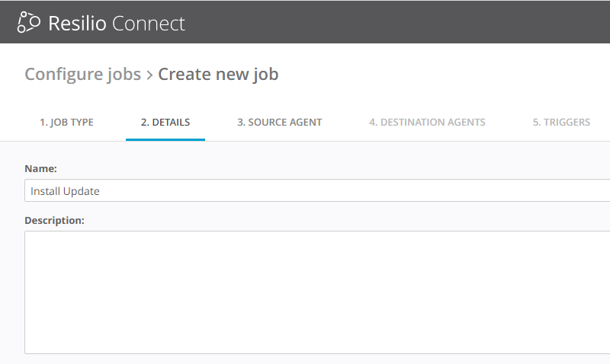The image size is (610, 364).
Task: Click the blue underline beneath Details tab
Action: click(165, 139)
